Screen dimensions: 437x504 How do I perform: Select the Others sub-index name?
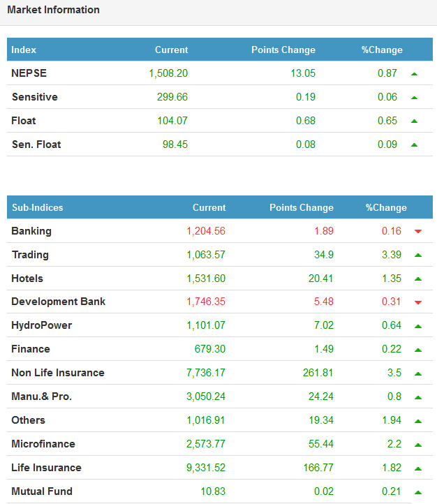coord(29,420)
